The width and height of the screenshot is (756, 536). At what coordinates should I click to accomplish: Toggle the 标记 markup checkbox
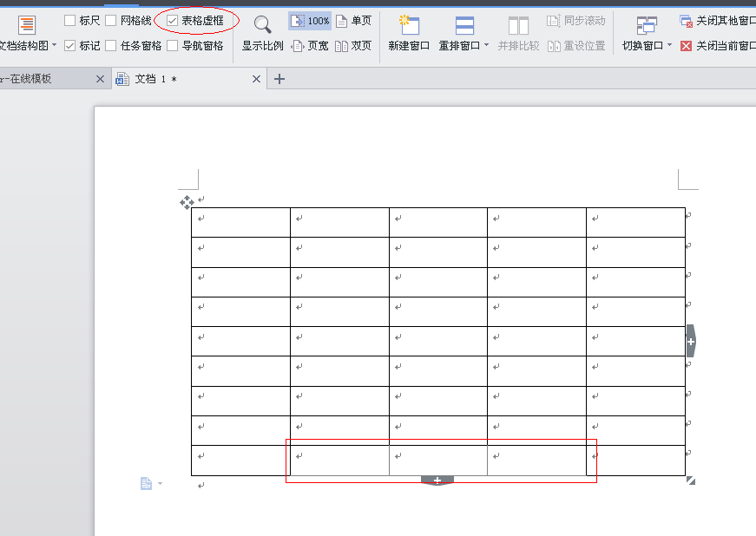(70, 46)
